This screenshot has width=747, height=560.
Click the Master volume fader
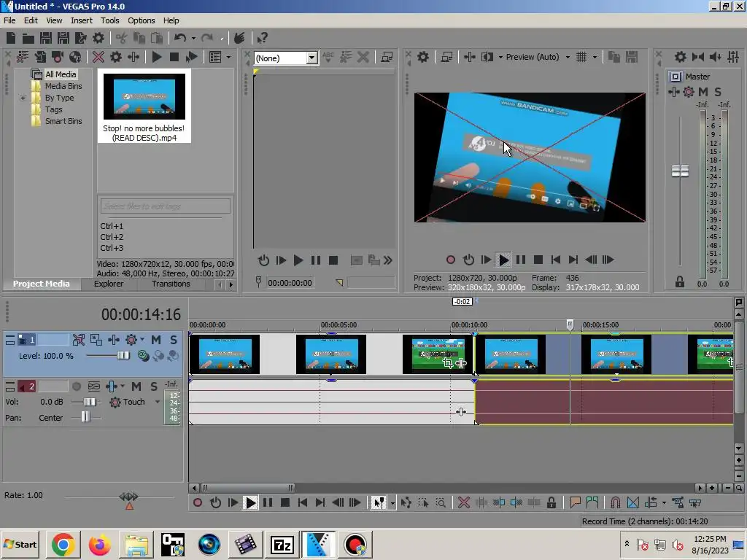[680, 171]
